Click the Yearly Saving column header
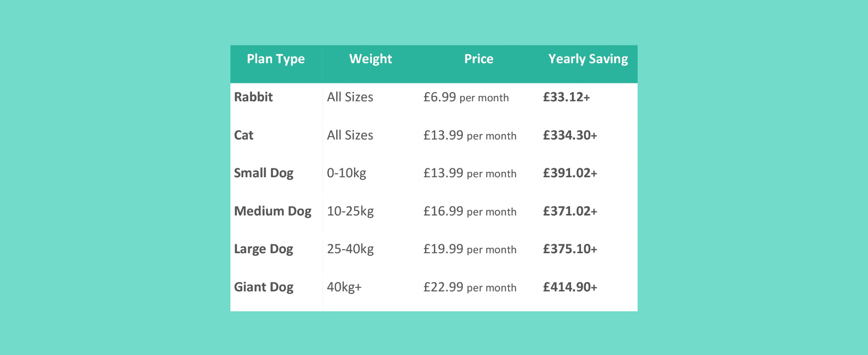The width and height of the screenshot is (868, 355). tap(588, 60)
